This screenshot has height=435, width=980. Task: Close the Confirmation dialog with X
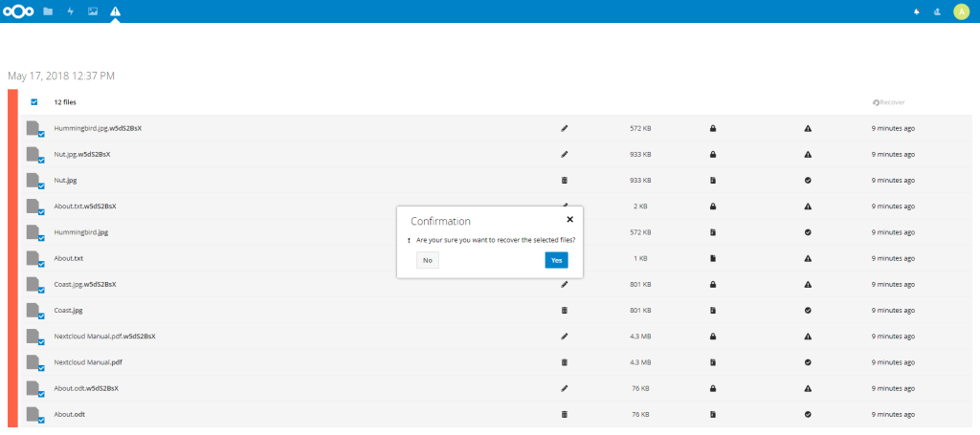pyautogui.click(x=569, y=219)
